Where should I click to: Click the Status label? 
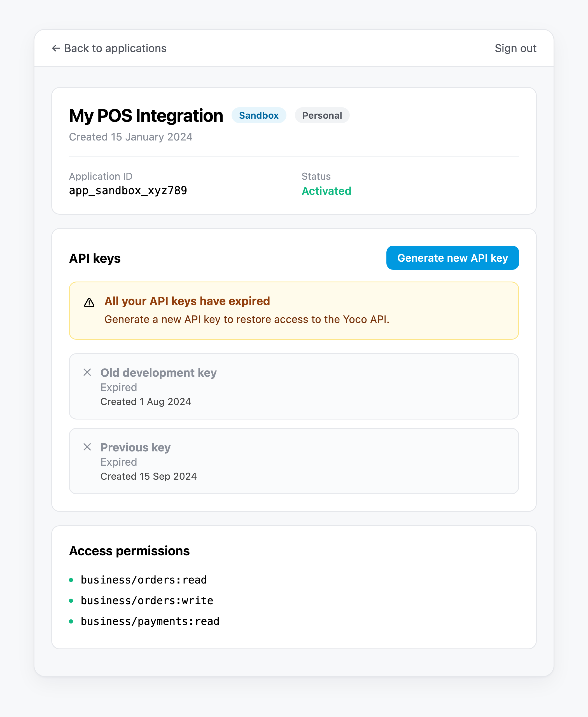316,176
